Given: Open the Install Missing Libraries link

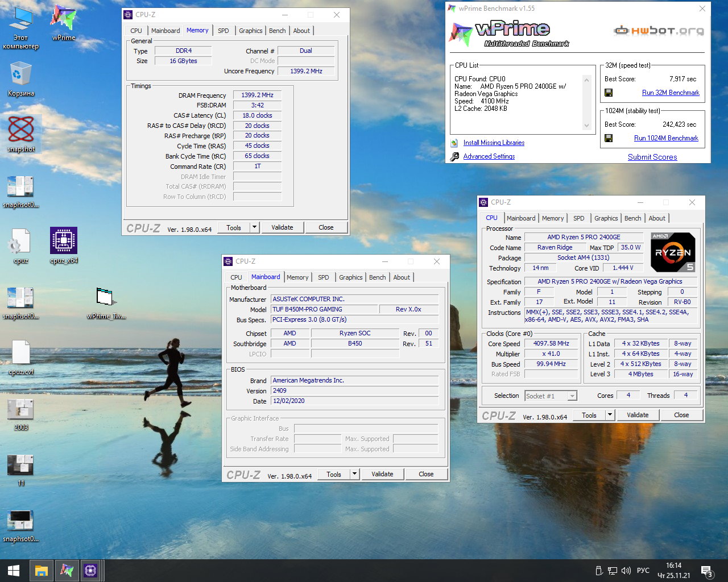Looking at the screenshot, I should click(x=494, y=143).
